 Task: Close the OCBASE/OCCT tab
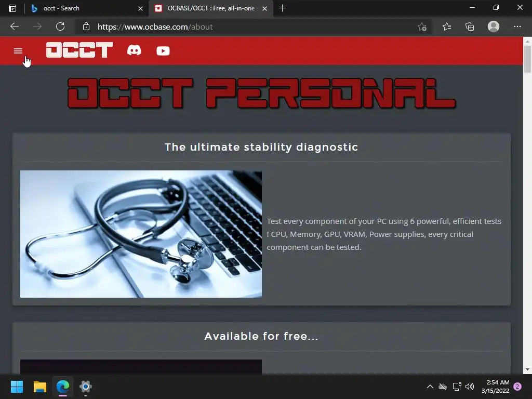click(264, 8)
